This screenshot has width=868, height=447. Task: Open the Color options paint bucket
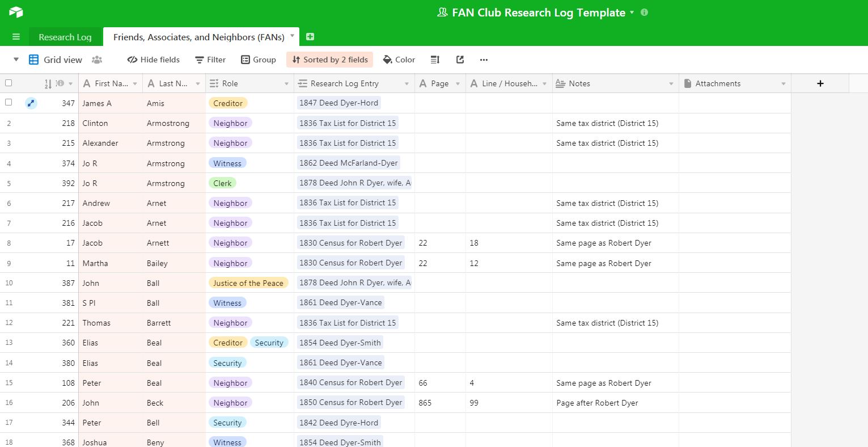pos(399,60)
